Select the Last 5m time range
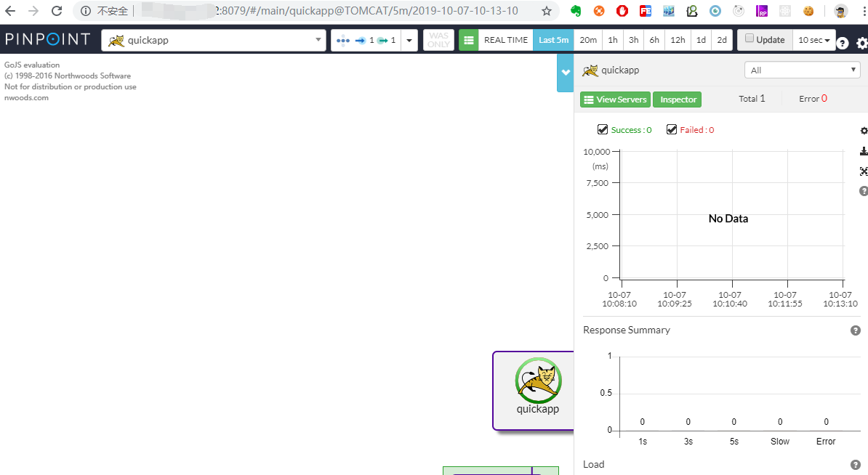868x475 pixels. point(553,40)
